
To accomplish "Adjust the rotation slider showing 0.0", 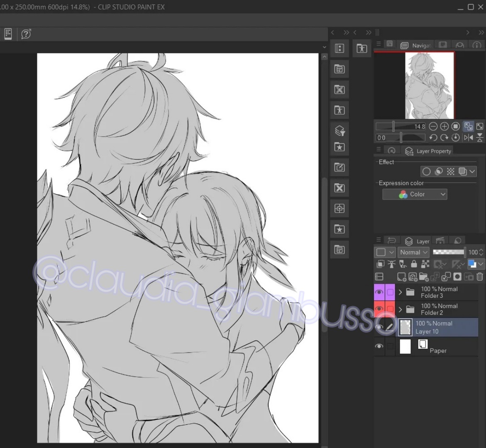I will tap(401, 138).
